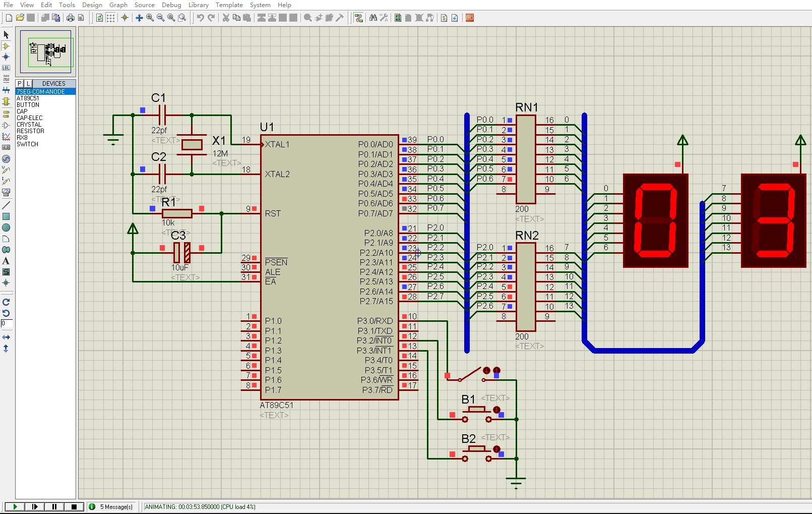The width and height of the screenshot is (812, 514).
Task: Open the Template menu
Action: 229,5
